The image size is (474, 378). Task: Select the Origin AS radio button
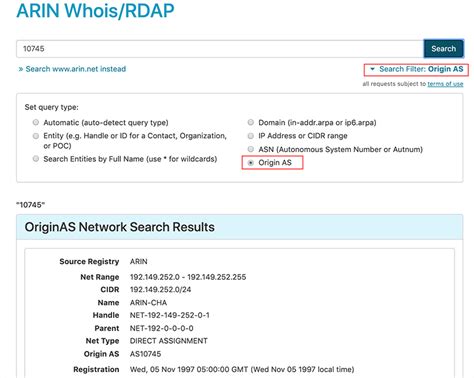(x=251, y=163)
